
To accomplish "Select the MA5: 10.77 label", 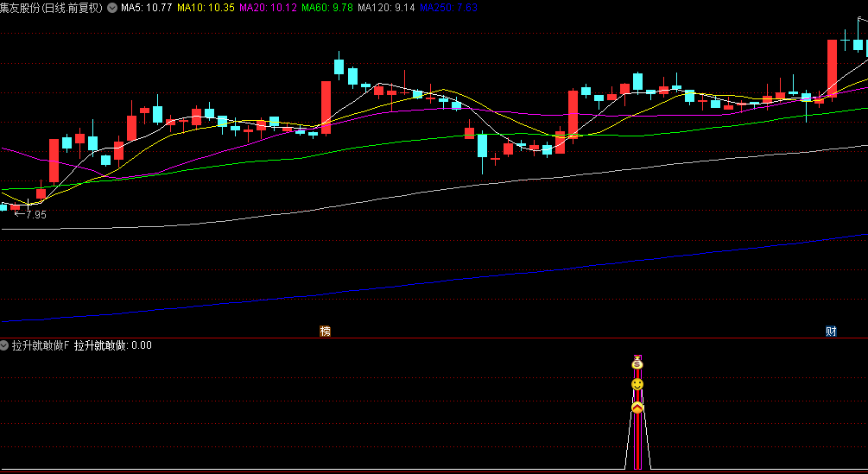I will (x=146, y=8).
